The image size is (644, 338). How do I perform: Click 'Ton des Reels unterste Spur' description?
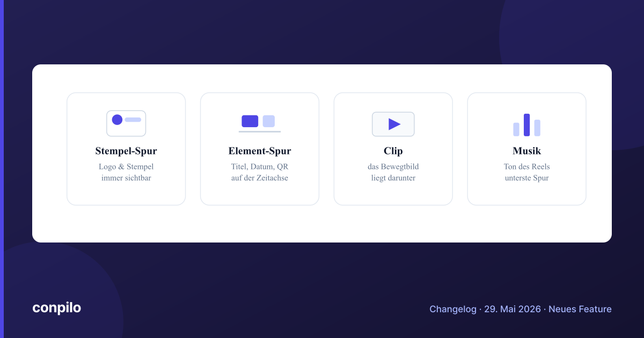click(x=527, y=172)
